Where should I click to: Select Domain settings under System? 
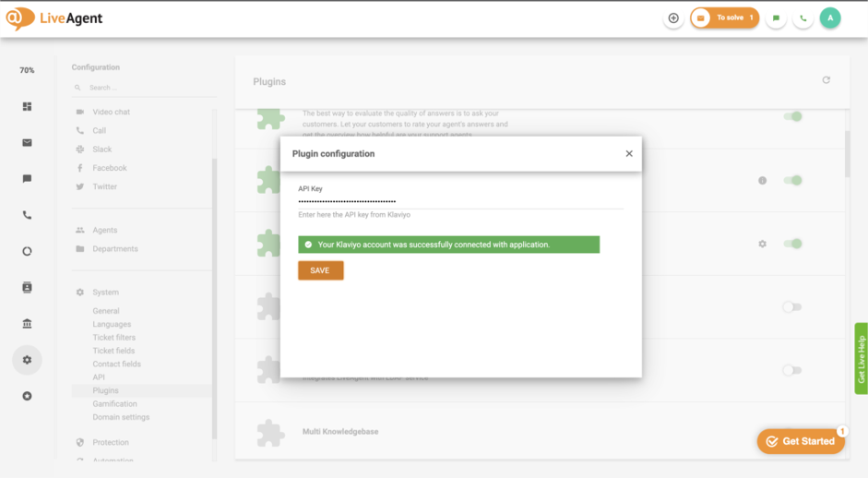[x=121, y=417]
